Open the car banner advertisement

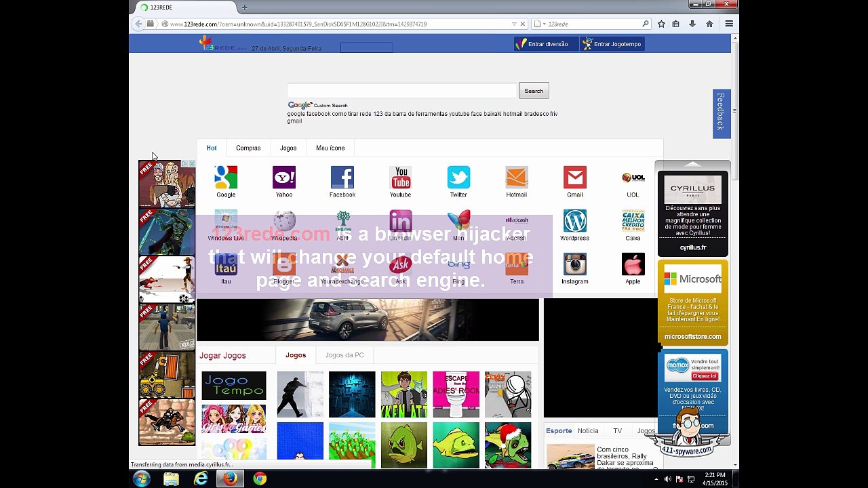tap(368, 320)
